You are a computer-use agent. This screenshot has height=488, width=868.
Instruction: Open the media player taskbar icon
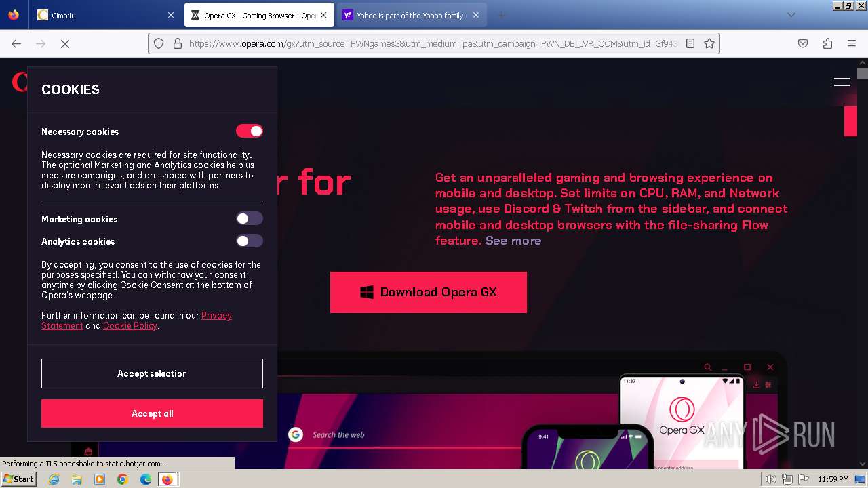point(100,479)
